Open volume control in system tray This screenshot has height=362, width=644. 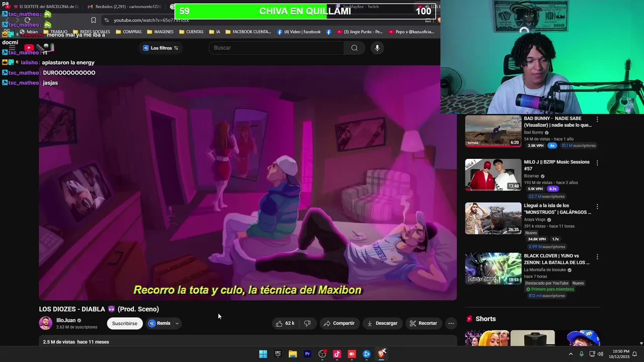pos(600,354)
